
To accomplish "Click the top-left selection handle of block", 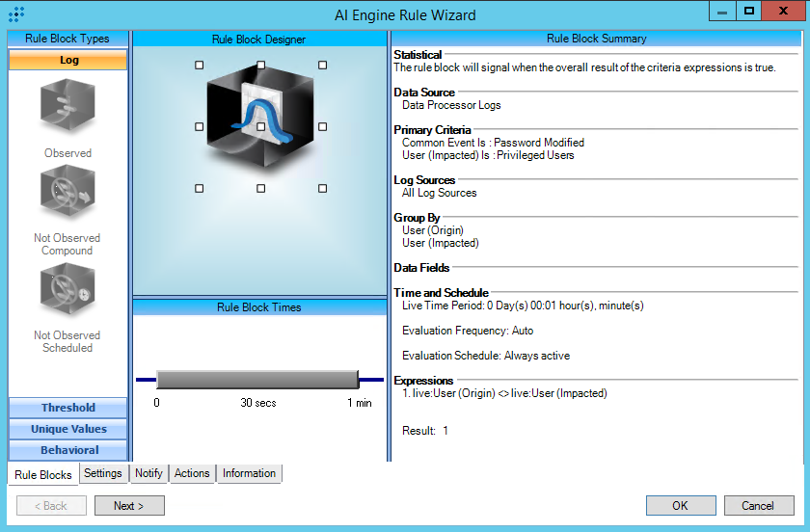I will (200, 66).
